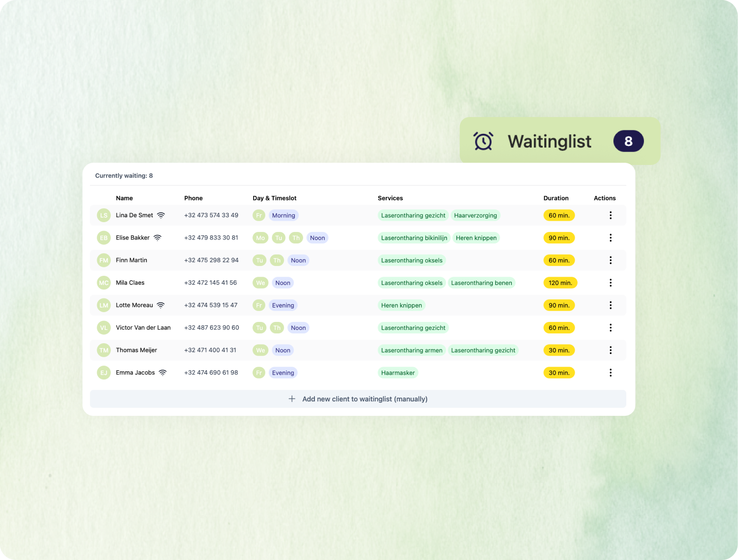
Task: Click the MC avatar circle
Action: click(x=104, y=283)
